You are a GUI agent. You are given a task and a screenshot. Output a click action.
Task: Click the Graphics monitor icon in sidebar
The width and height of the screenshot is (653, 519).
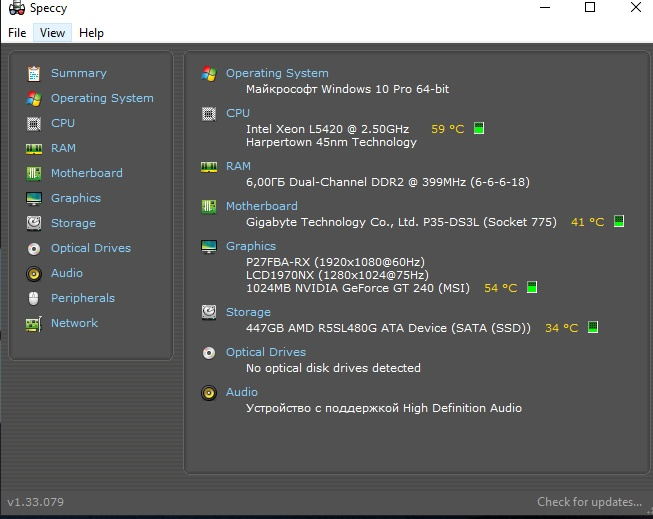34,199
